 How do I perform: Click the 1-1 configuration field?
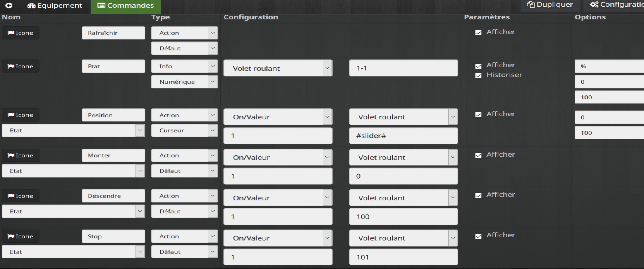point(403,68)
